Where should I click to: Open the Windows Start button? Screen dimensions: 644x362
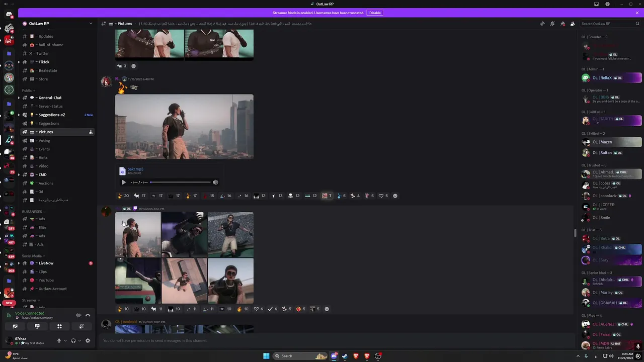[266, 356]
